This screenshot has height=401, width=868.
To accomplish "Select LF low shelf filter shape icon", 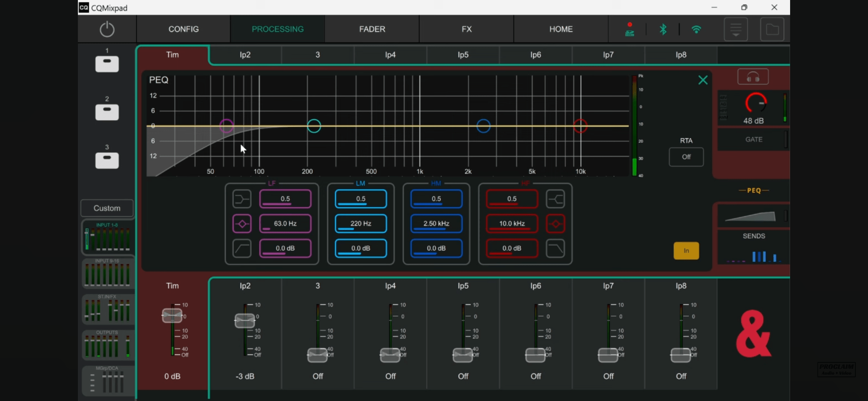I will [x=241, y=199].
